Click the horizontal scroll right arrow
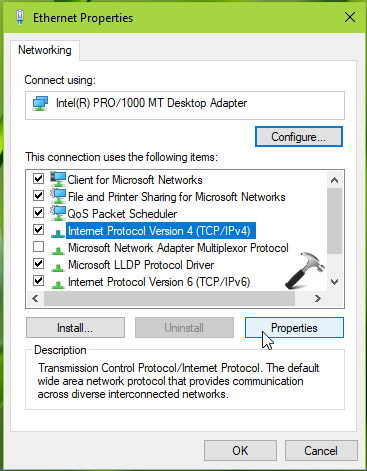367x471 pixels. click(318, 298)
